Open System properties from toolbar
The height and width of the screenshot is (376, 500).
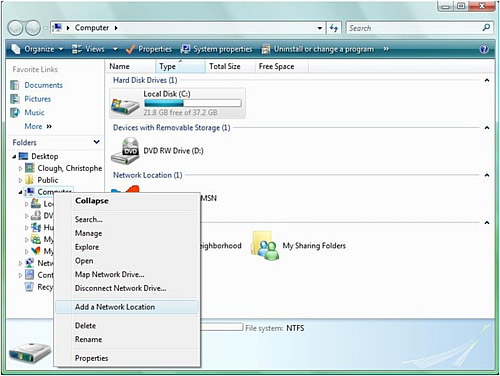216,49
